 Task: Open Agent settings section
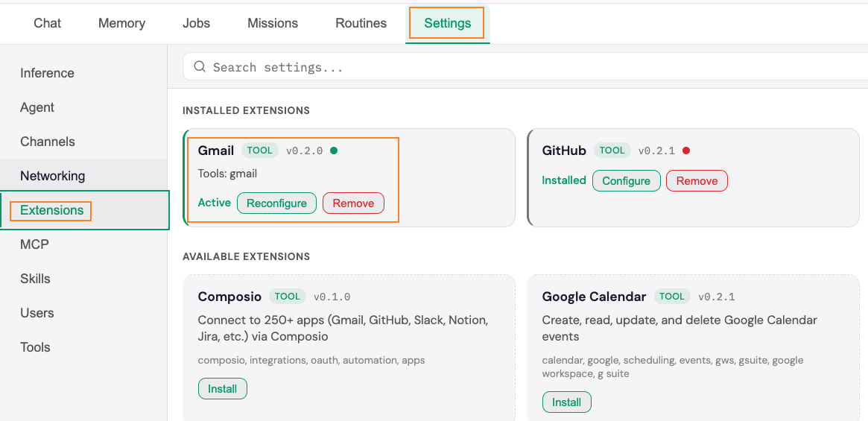coord(37,107)
